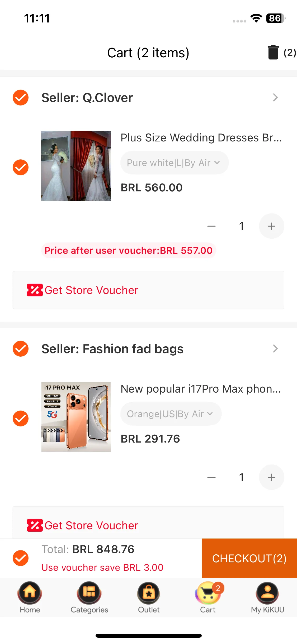
Task: Toggle select-all checkbox beside Total
Action: click(21, 558)
